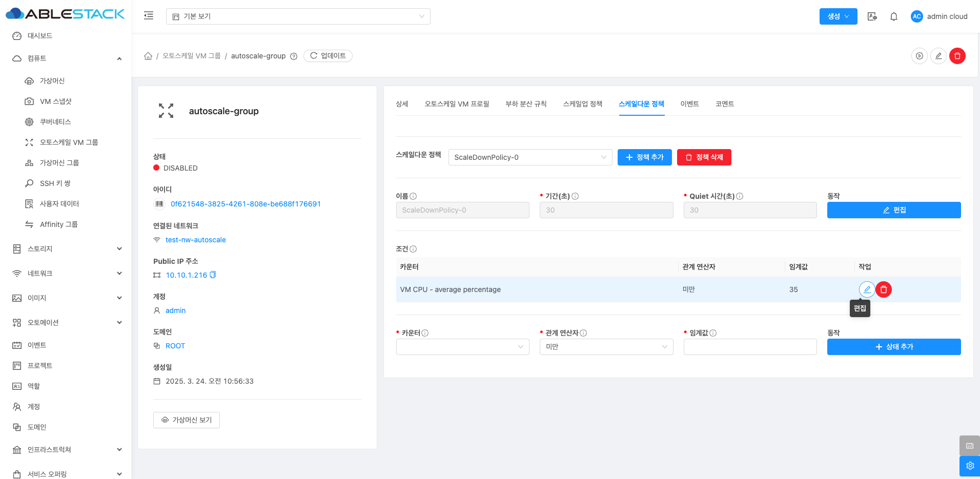Edit the VM CPU condition row
The height and width of the screenshot is (479, 980).
867,289
